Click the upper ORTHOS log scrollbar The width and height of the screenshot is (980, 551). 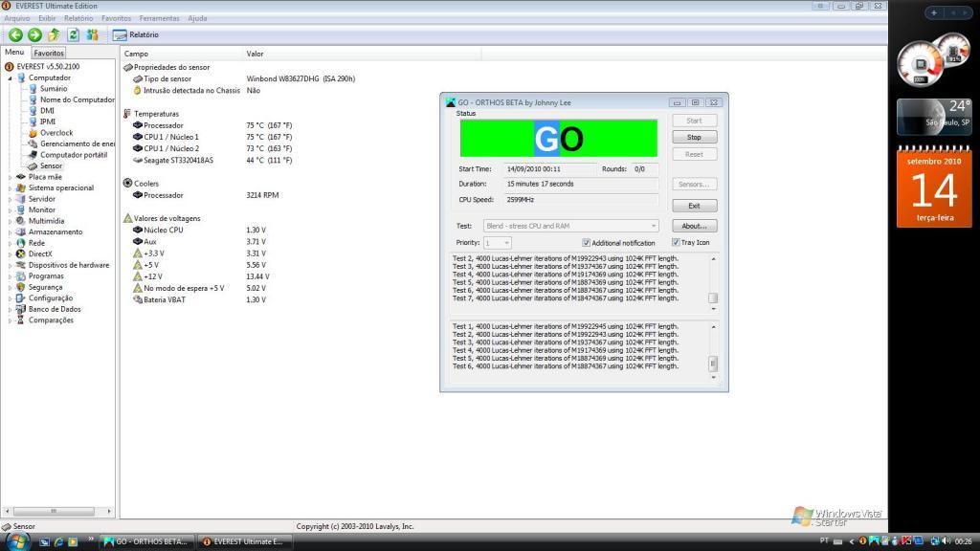pos(713,283)
